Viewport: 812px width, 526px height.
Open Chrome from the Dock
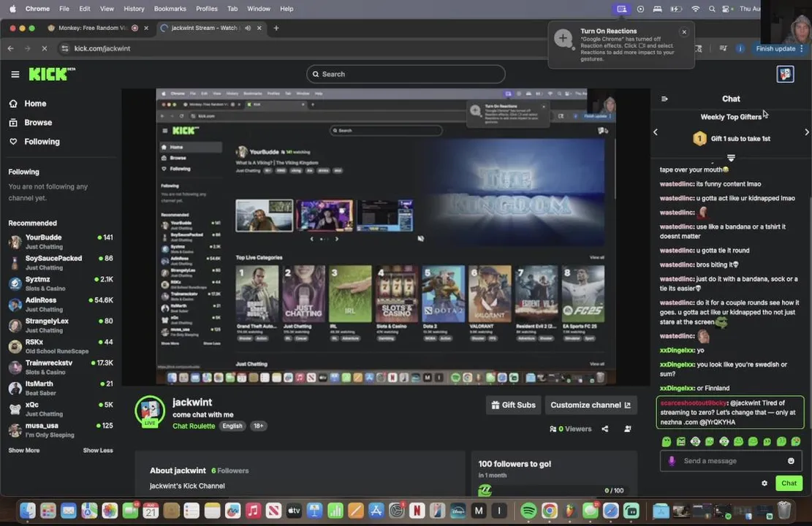549,511
